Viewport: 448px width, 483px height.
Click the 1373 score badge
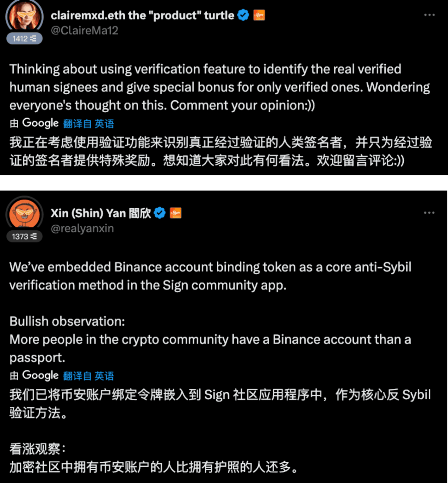pos(24,236)
